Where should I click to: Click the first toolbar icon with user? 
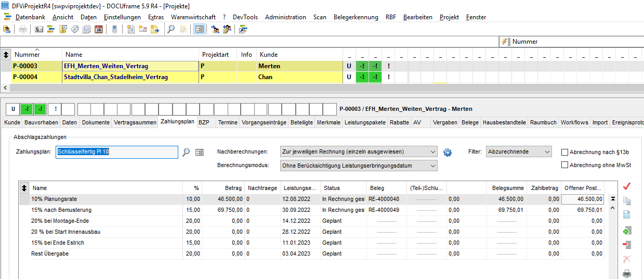7,29
